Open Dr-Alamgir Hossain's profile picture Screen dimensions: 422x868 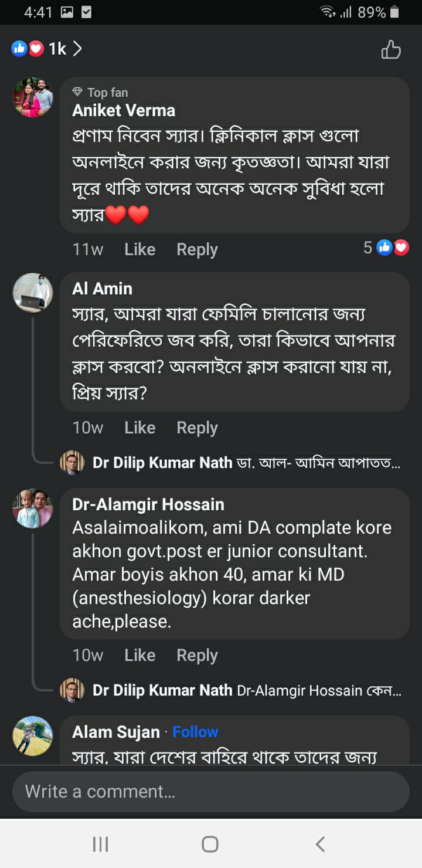click(x=33, y=508)
